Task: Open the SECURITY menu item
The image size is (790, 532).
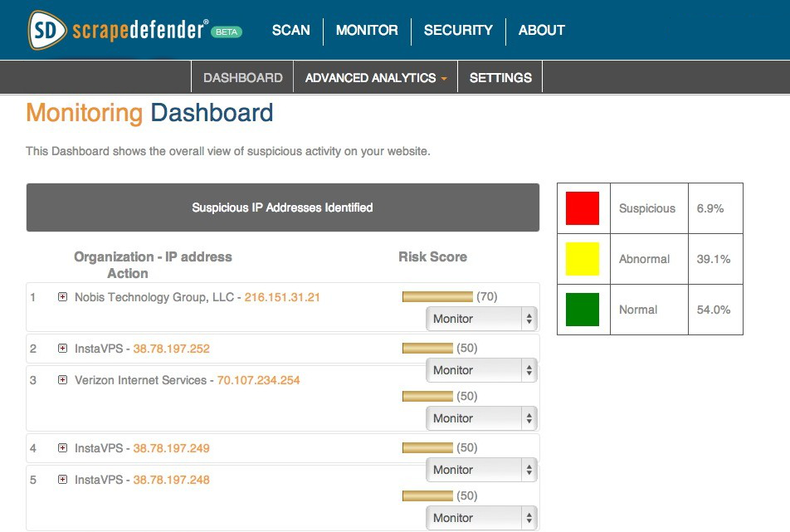Action: (458, 30)
